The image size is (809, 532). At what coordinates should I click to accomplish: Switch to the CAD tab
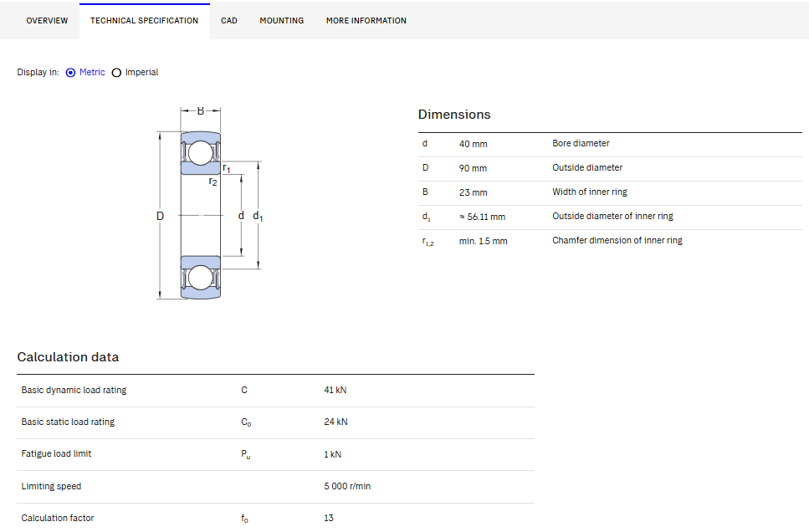pos(229,21)
